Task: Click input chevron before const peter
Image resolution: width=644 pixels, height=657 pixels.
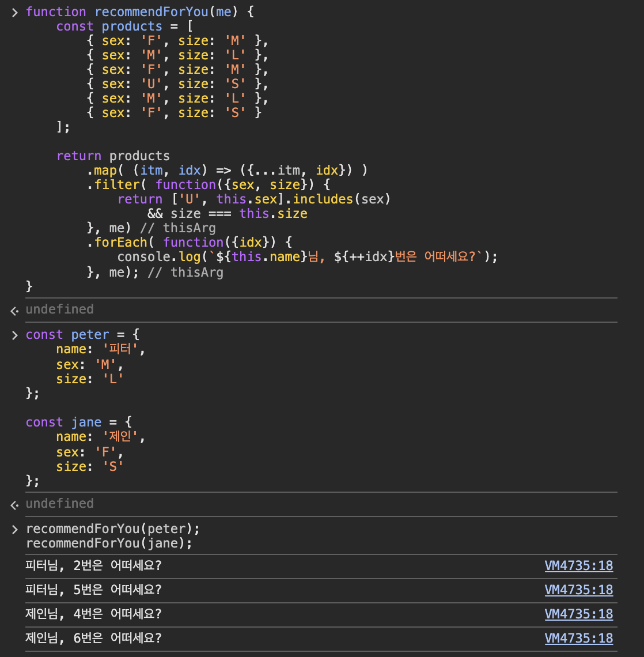Action: pyautogui.click(x=14, y=335)
